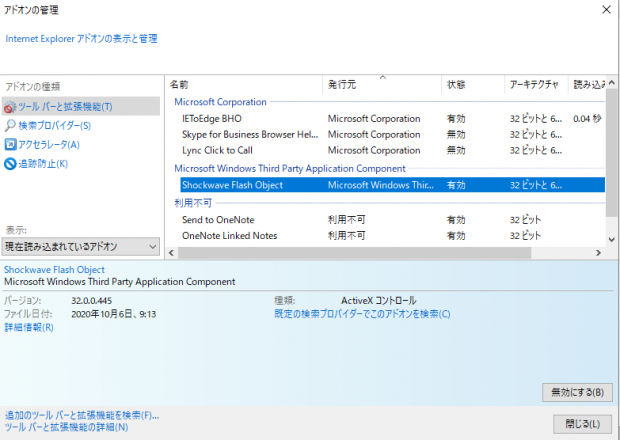620x440 pixels.
Task: Click the horizontal scrollbar thumb
Action: (x=354, y=253)
